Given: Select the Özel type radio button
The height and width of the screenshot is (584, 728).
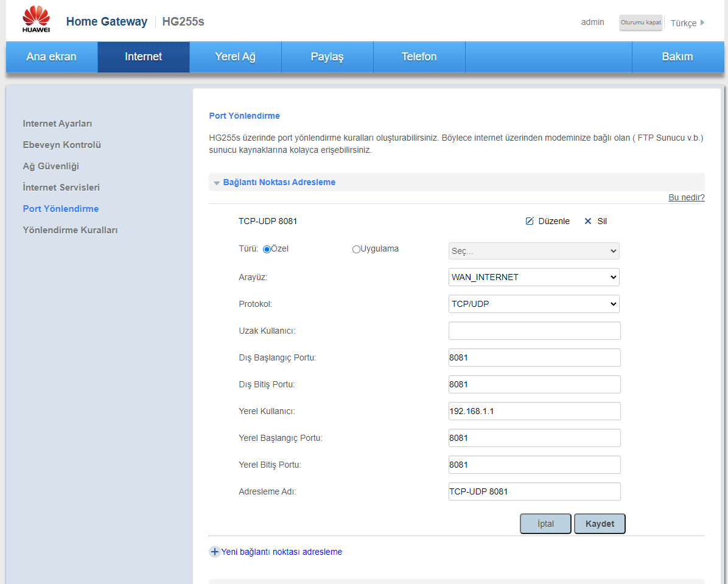Looking at the screenshot, I should tap(267, 249).
